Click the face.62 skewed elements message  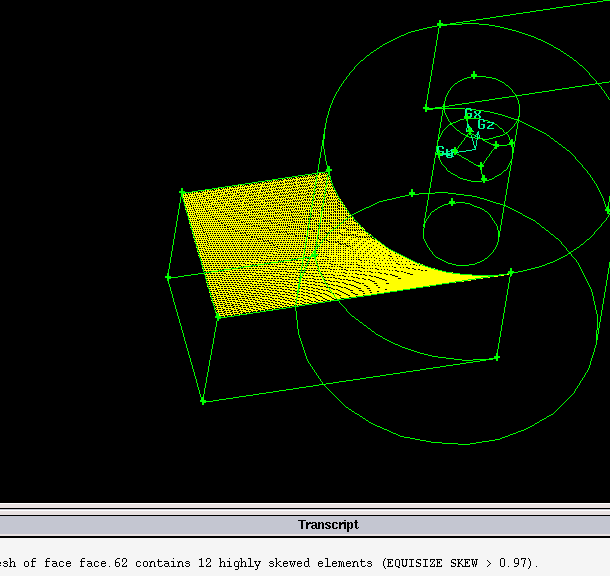click(x=269, y=563)
